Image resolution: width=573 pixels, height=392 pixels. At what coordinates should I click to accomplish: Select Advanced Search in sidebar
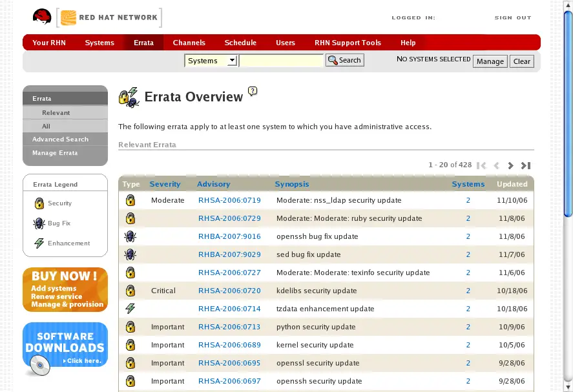coord(60,139)
